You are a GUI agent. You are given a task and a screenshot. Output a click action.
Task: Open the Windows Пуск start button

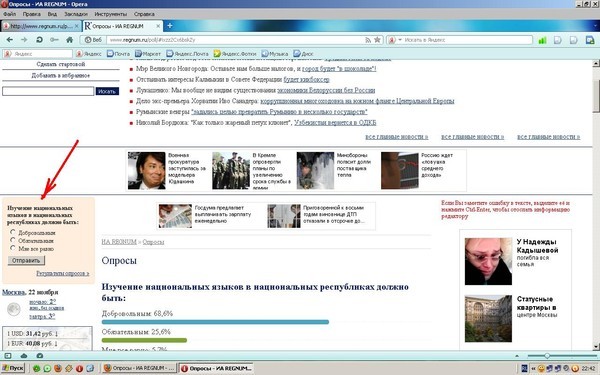[x=13, y=368]
